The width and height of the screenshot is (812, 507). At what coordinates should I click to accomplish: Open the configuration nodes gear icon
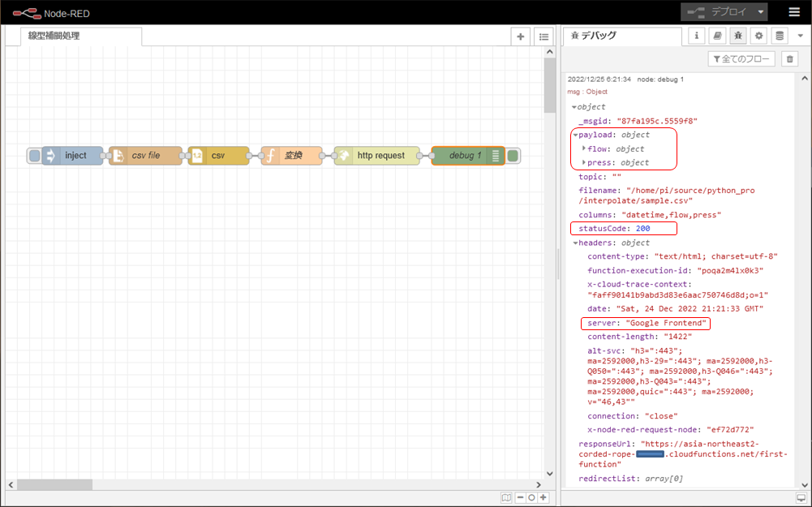pyautogui.click(x=758, y=36)
